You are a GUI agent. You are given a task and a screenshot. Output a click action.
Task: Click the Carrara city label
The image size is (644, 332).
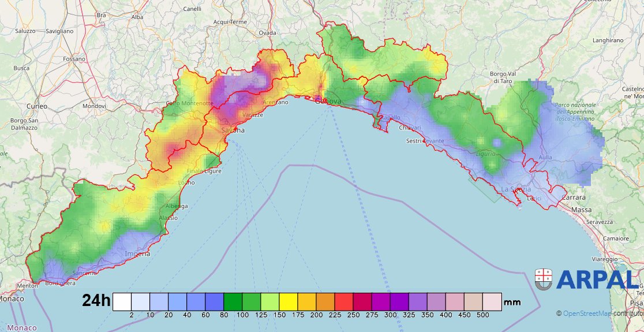[574, 197]
